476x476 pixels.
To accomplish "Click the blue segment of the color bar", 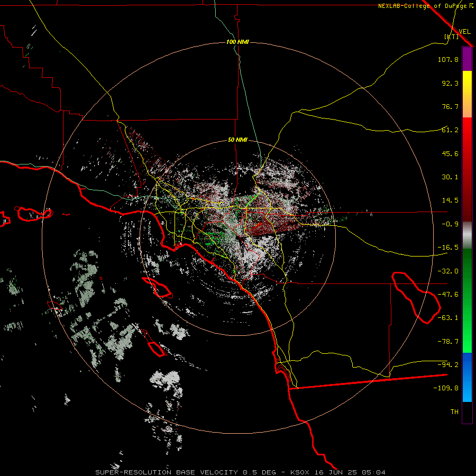I will pyautogui.click(x=467, y=377).
